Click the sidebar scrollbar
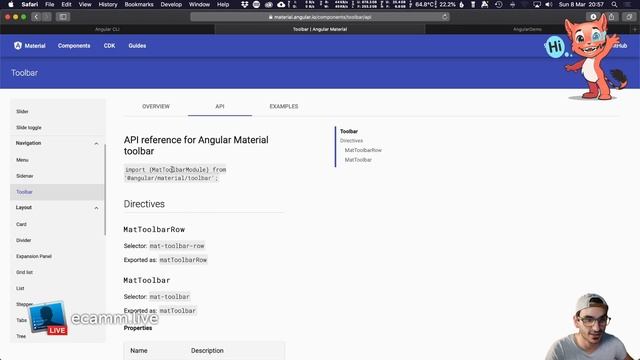Image resolution: width=640 pixels, height=360 pixels. click(x=105, y=190)
